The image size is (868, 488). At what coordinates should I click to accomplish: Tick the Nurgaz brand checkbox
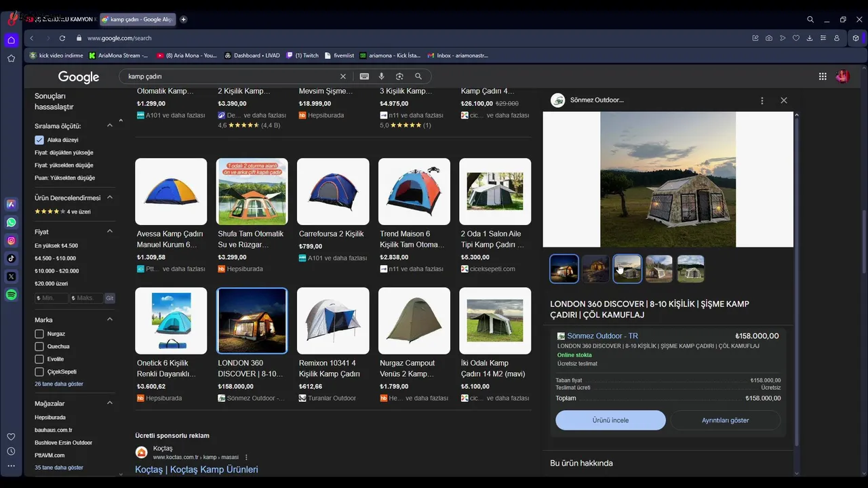pyautogui.click(x=39, y=333)
